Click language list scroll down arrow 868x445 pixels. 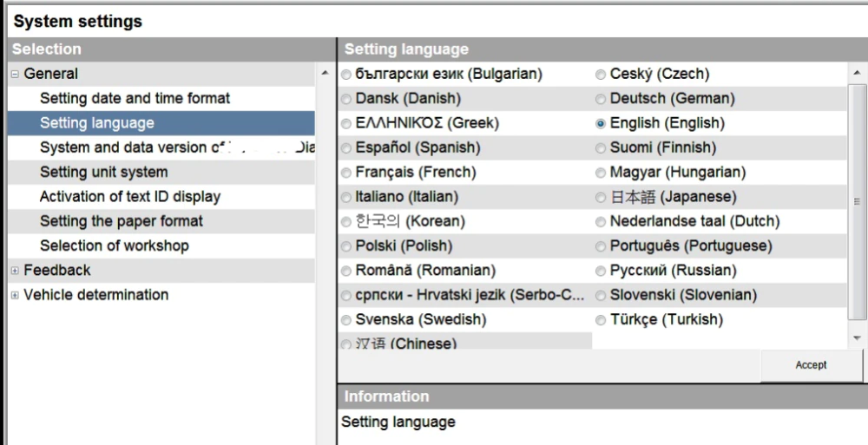tap(857, 338)
